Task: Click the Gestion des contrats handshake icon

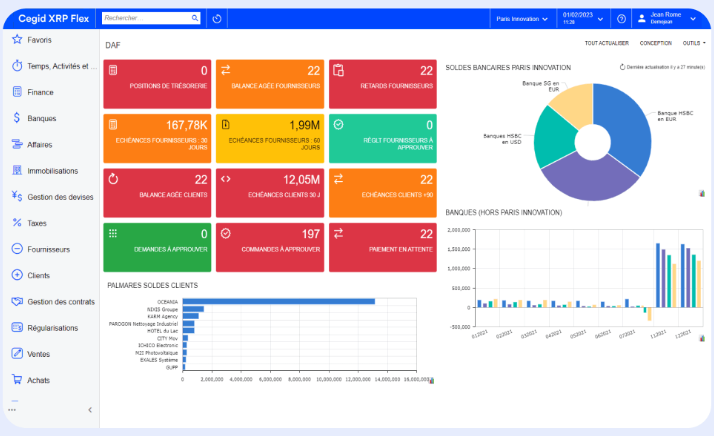Action: [17, 301]
